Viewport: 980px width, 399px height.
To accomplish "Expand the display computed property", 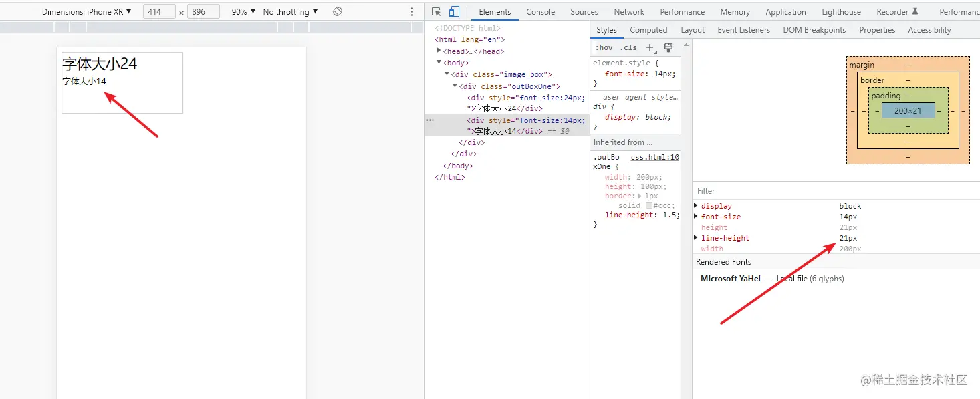I will 696,206.
